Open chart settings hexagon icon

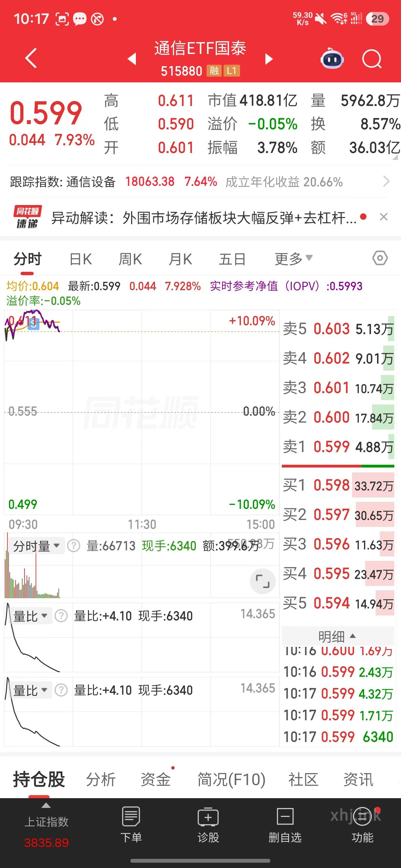pos(380,258)
